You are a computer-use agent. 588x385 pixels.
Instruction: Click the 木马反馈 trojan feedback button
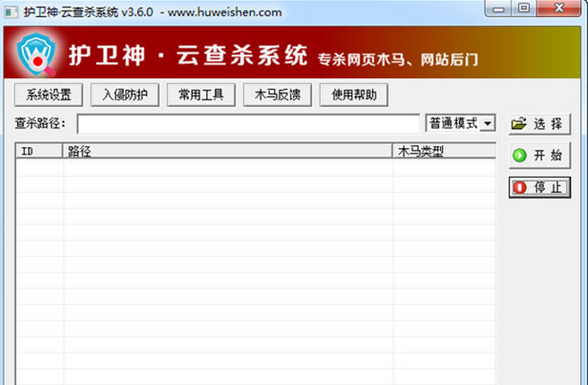pyautogui.click(x=277, y=94)
